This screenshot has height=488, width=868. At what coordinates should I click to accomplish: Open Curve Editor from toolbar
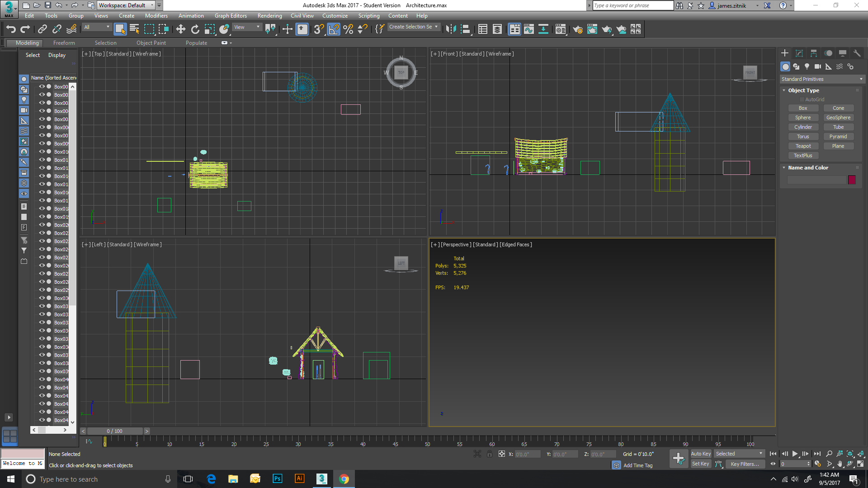click(x=529, y=29)
